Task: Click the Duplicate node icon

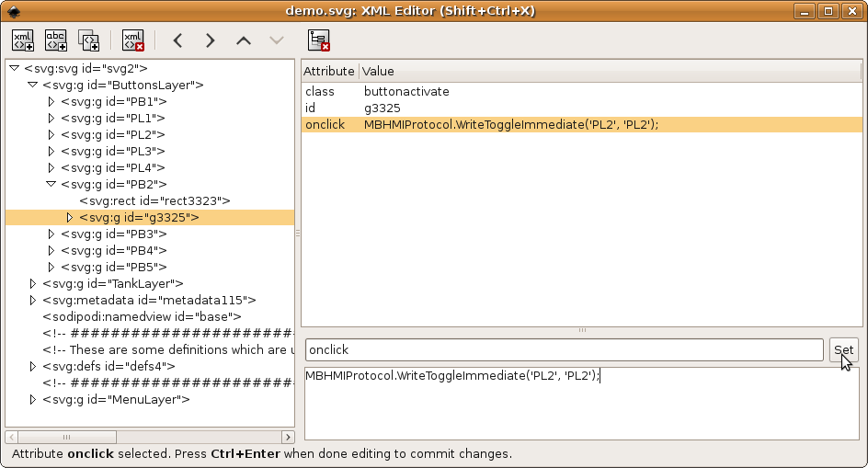Action: coord(88,40)
